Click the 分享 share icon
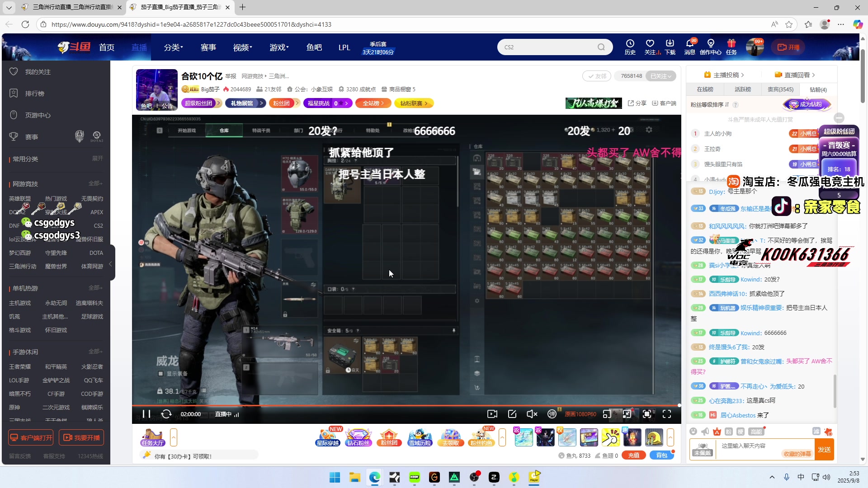The height and width of the screenshot is (488, 868). click(637, 103)
